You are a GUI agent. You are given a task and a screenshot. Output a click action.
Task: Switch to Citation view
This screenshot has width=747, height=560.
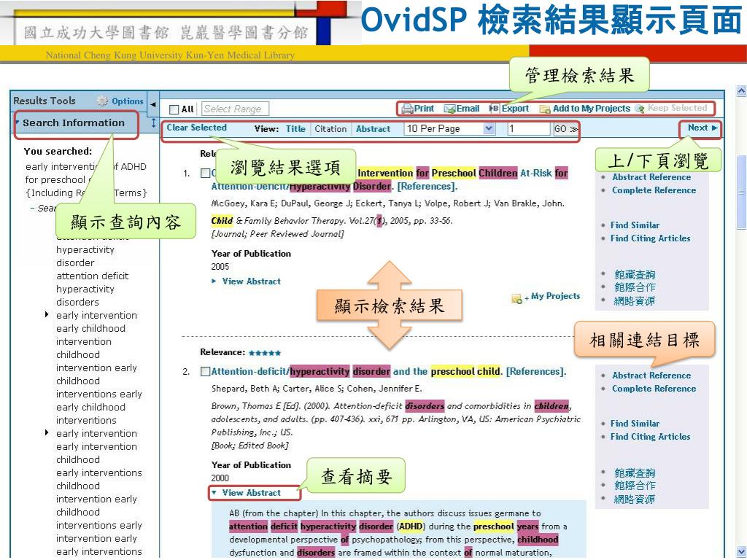pos(330,128)
